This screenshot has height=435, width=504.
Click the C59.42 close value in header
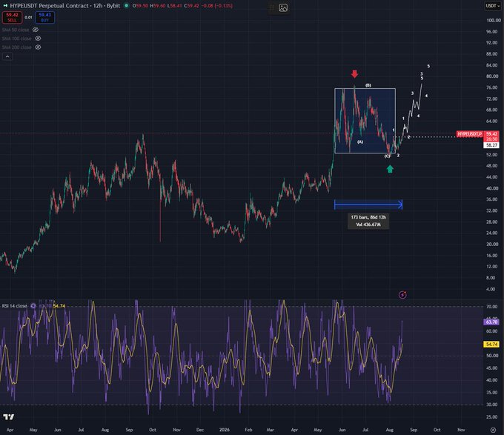coord(191,6)
